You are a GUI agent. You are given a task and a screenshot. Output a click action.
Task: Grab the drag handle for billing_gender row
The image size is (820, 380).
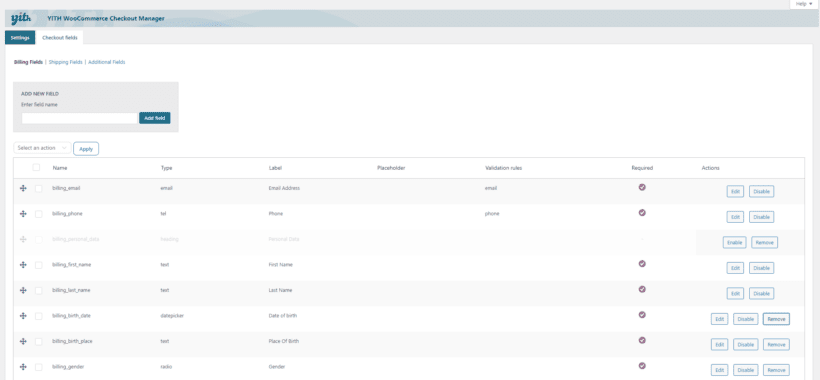point(23,367)
